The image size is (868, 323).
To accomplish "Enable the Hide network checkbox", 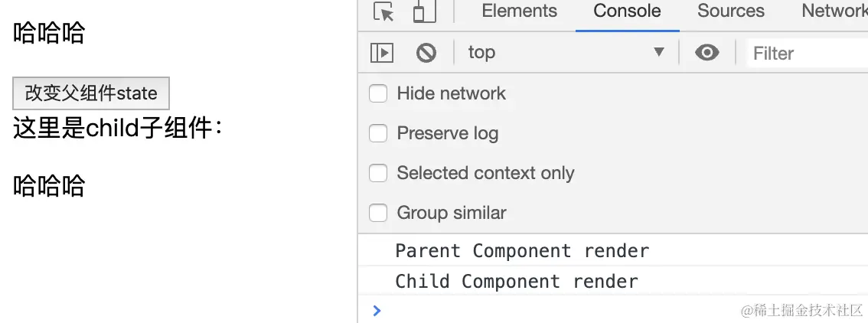I will click(378, 93).
